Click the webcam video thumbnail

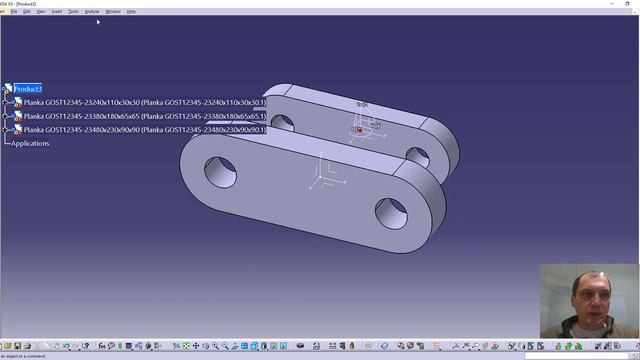[x=589, y=301]
